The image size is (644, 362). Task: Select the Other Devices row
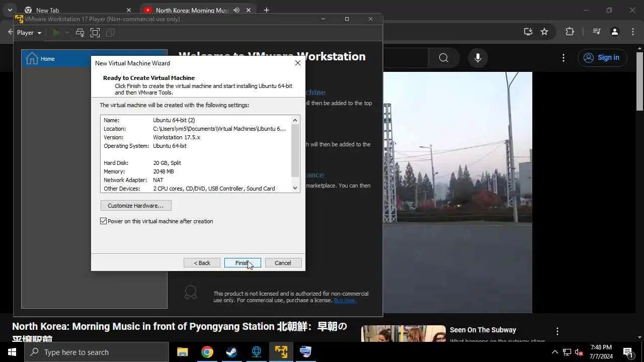[x=196, y=189]
